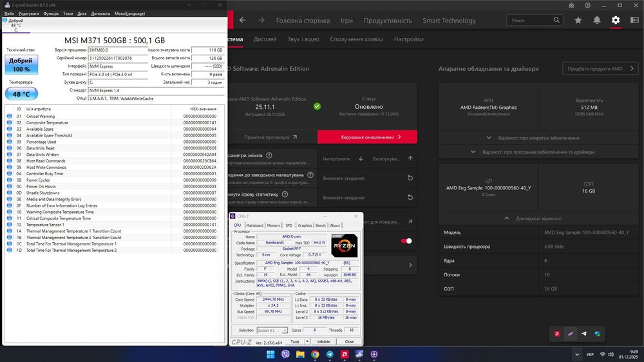Screen dimensions: 644x362
Task: Open Файл menu in CrystalDiskInfo
Action: pos(9,14)
